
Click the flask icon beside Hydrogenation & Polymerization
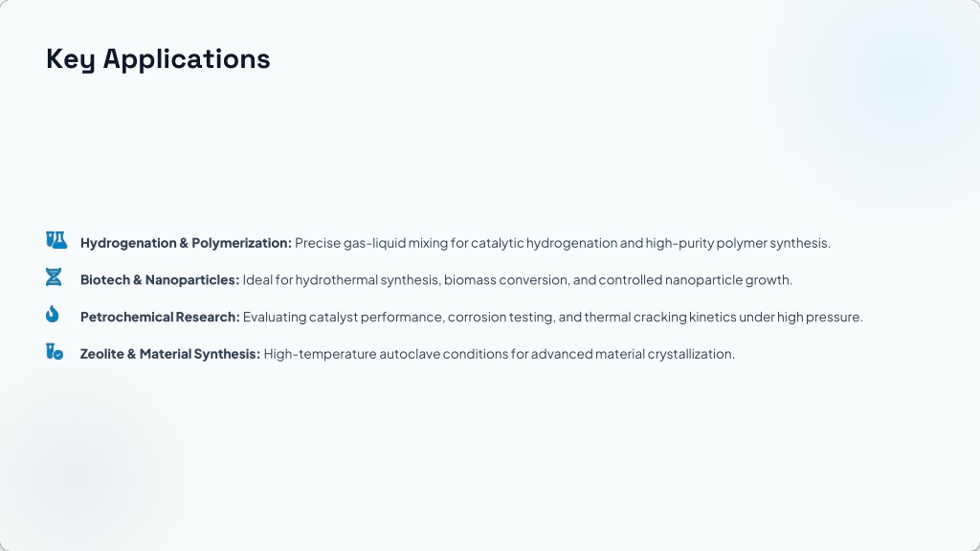(56, 240)
